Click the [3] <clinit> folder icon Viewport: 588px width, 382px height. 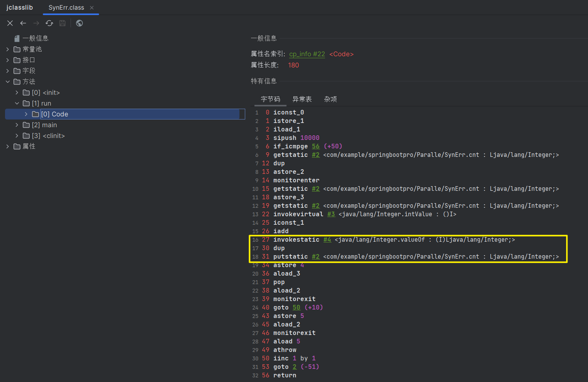pyautogui.click(x=26, y=136)
